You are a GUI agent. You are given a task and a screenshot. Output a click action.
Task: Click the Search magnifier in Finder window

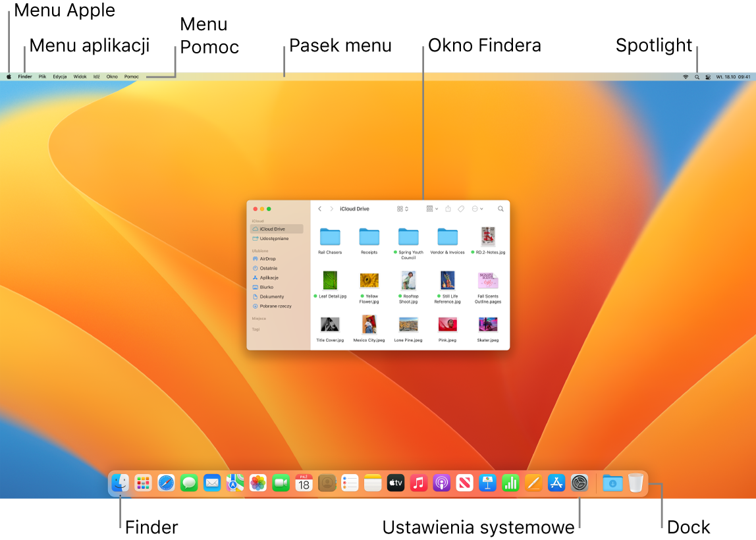(x=500, y=208)
